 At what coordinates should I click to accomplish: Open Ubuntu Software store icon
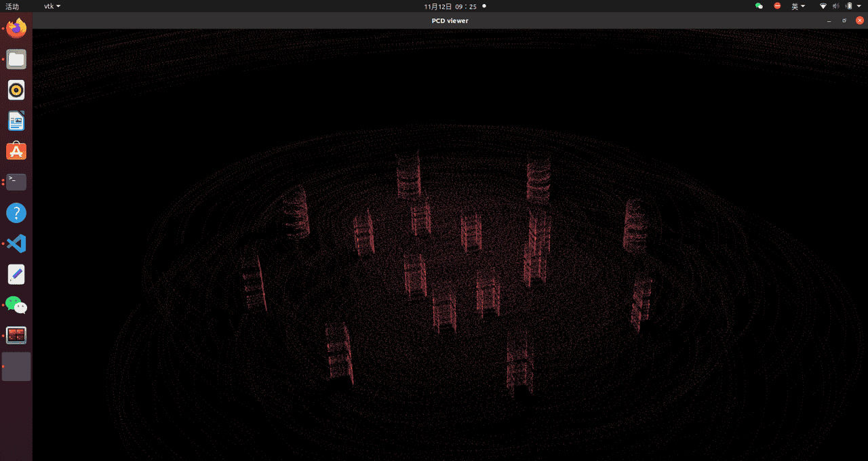(16, 151)
